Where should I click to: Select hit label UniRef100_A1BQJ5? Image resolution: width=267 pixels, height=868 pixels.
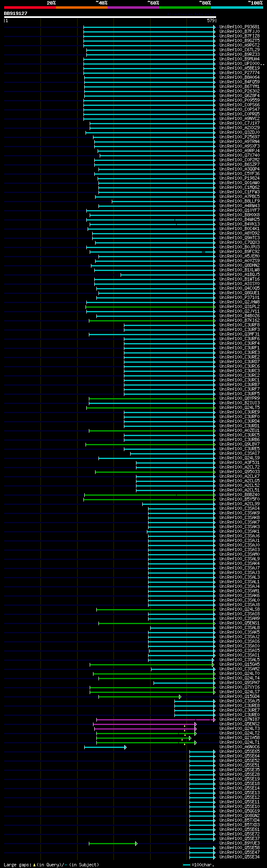pyautogui.click(x=239, y=275)
